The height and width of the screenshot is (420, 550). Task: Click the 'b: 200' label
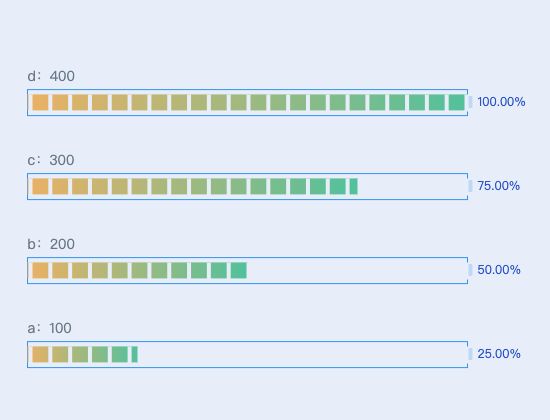click(x=51, y=244)
